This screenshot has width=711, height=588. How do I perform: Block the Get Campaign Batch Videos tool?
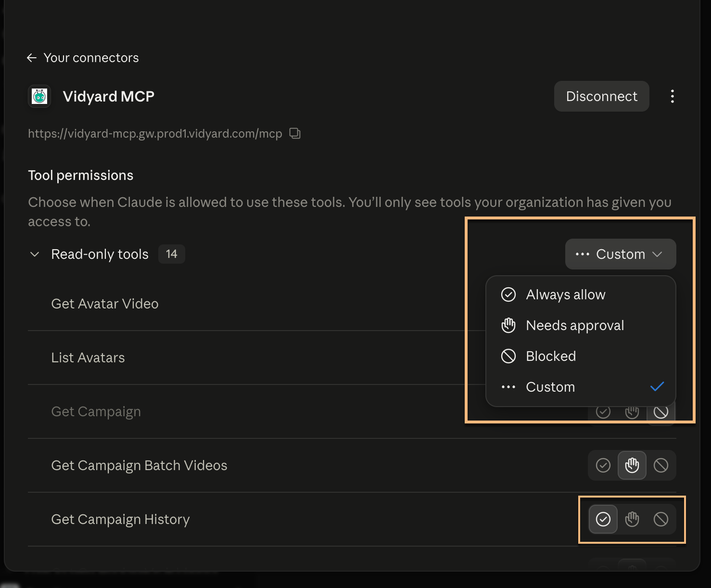(661, 465)
